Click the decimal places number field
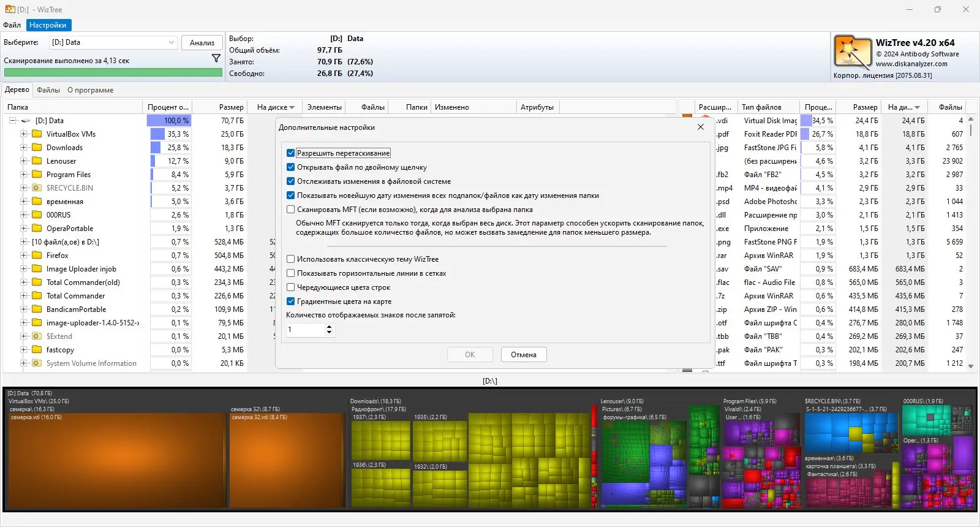The image size is (980, 527). (305, 330)
